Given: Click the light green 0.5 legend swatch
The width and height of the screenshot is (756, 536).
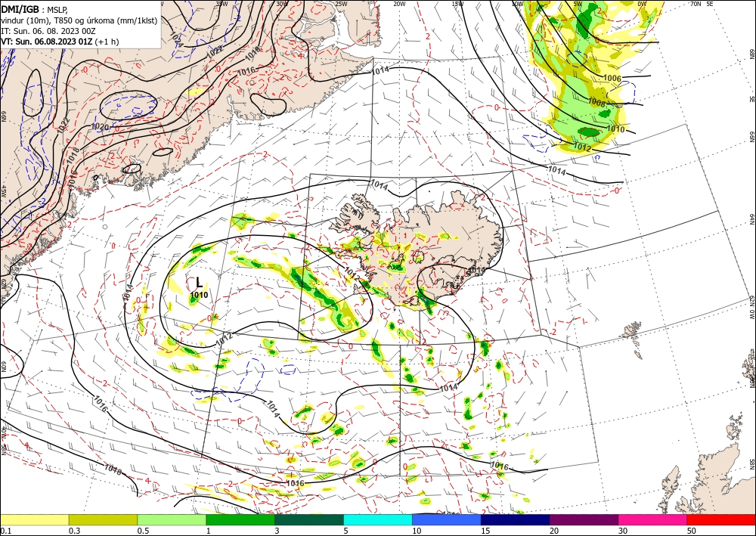Looking at the screenshot, I should click(172, 519).
